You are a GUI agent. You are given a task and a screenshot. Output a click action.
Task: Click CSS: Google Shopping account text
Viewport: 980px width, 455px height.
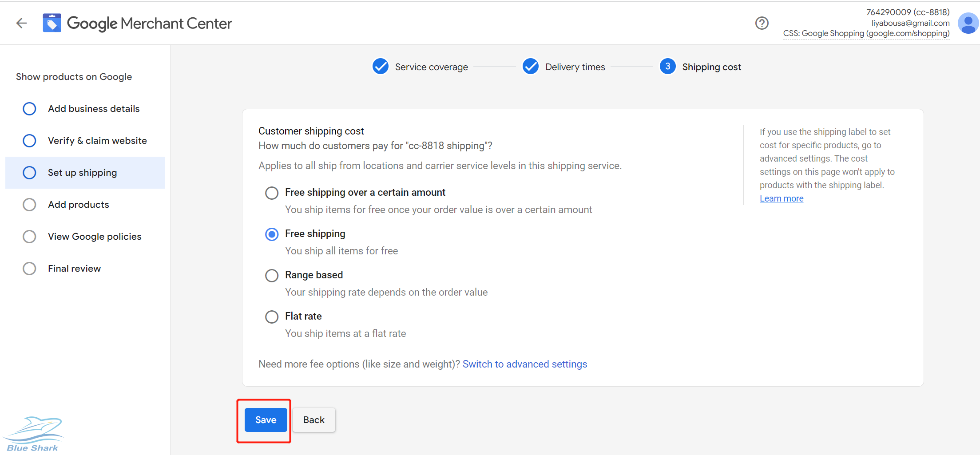(866, 33)
